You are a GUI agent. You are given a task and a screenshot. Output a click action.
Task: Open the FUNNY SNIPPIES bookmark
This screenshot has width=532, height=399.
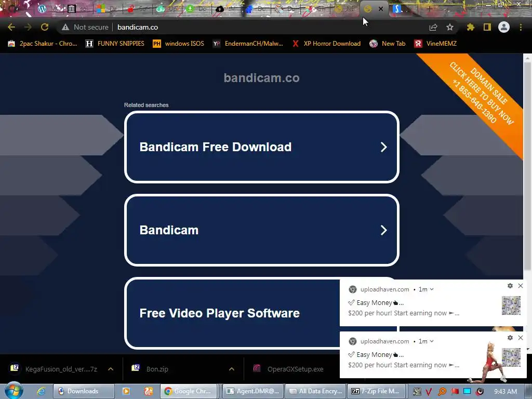(115, 44)
